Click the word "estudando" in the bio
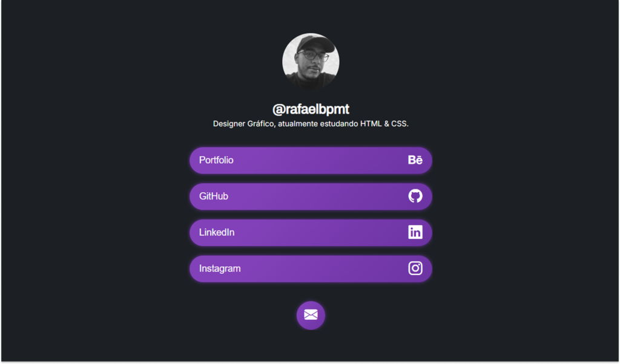Image resolution: width=620 pixels, height=364 pixels. [339, 123]
